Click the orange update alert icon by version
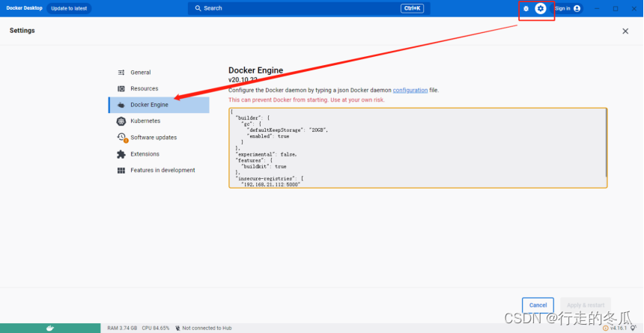This screenshot has width=644, height=333. [x=605, y=328]
